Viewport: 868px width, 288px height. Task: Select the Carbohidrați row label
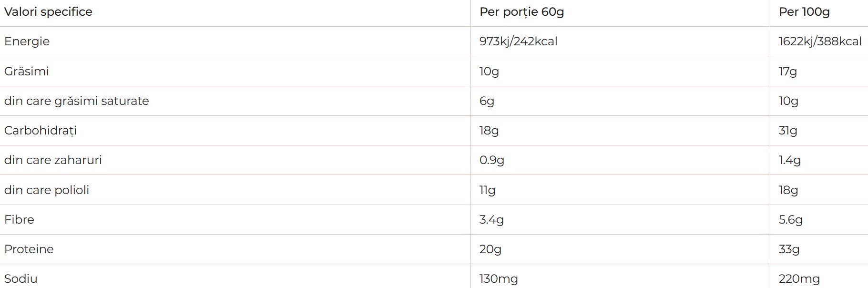pyautogui.click(x=40, y=130)
